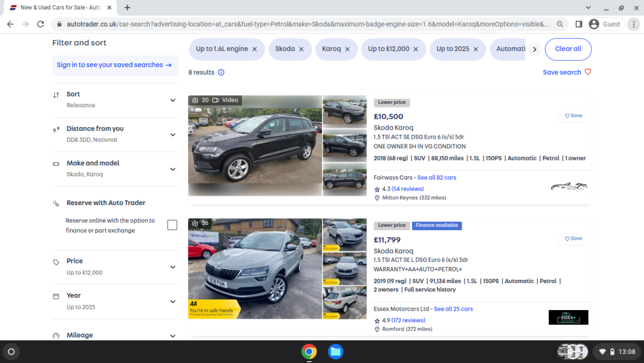Open the 54 reviews link

408,189
